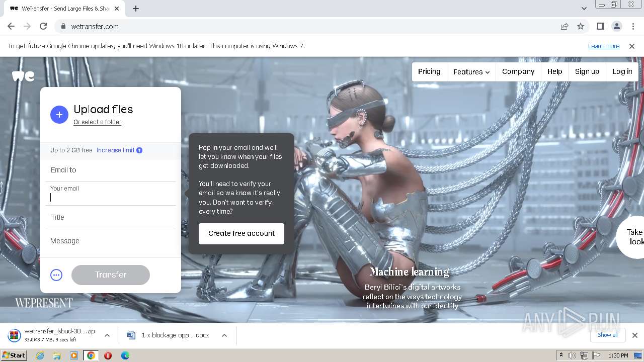This screenshot has height=362, width=644.
Task: Go back with browser back arrow
Action: [x=11, y=26]
